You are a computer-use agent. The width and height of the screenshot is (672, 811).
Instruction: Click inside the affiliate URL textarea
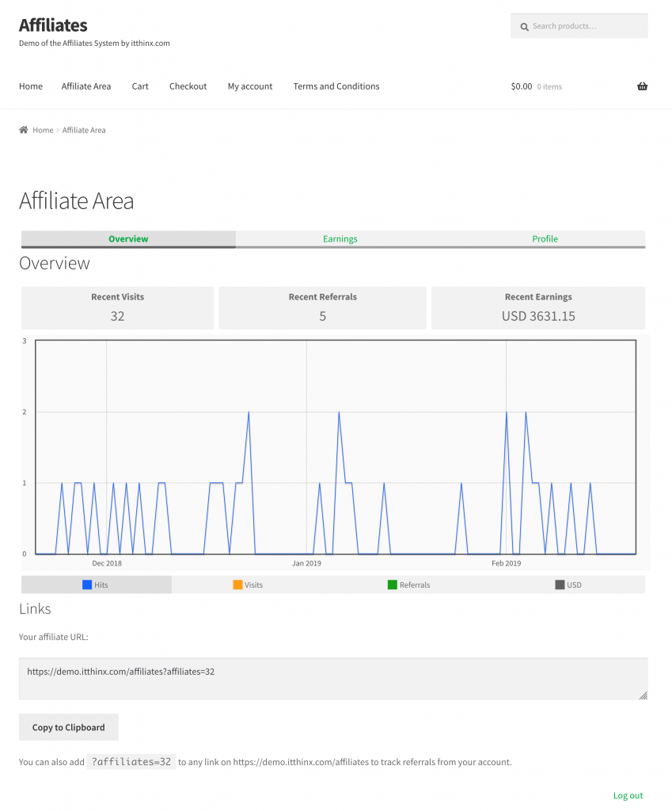tap(333, 679)
